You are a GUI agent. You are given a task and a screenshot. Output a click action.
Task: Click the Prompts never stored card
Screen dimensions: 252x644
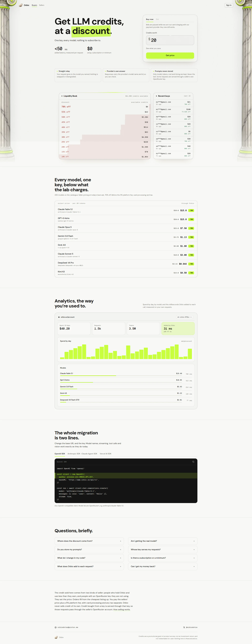pyautogui.click(x=174, y=75)
